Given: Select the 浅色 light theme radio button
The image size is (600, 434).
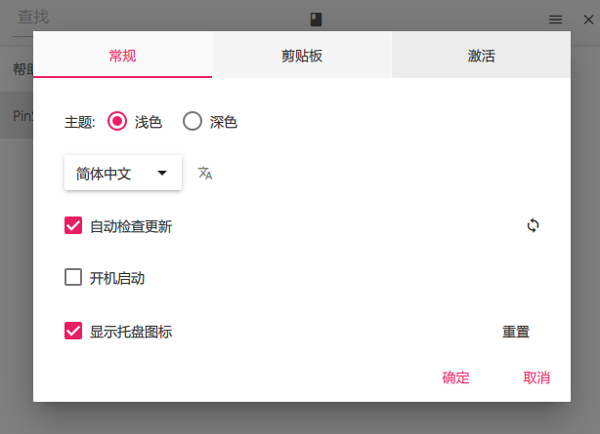Looking at the screenshot, I should point(117,122).
